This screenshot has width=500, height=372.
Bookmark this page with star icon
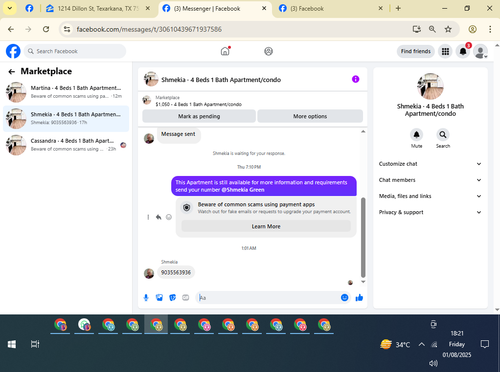(x=448, y=29)
